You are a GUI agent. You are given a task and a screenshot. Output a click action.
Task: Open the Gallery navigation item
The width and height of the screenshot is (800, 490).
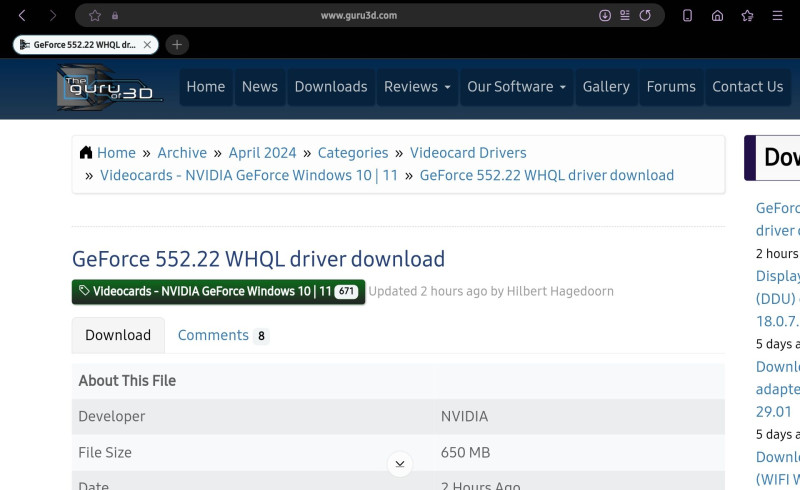click(x=606, y=87)
